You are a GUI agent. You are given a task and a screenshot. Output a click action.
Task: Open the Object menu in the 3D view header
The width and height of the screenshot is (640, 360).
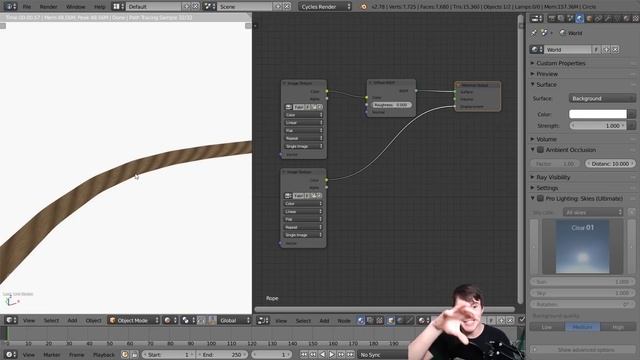[x=93, y=320]
